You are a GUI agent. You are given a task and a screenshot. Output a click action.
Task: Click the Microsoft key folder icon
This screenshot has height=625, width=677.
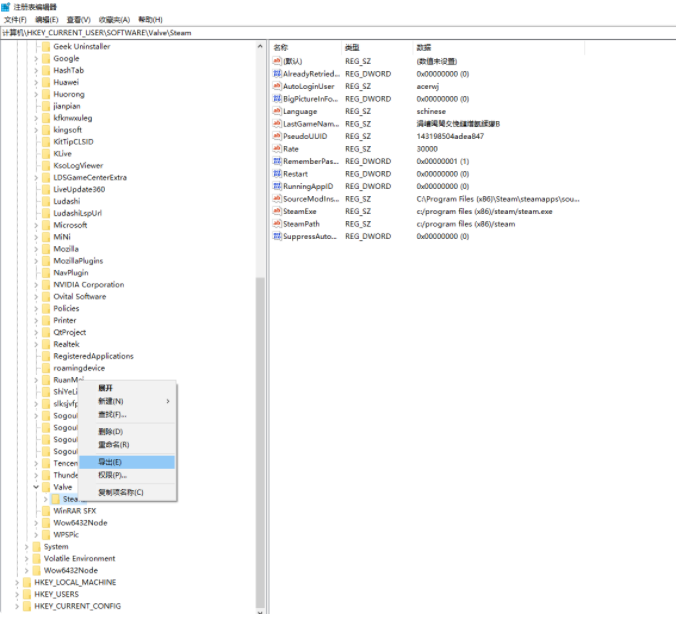tap(46, 225)
